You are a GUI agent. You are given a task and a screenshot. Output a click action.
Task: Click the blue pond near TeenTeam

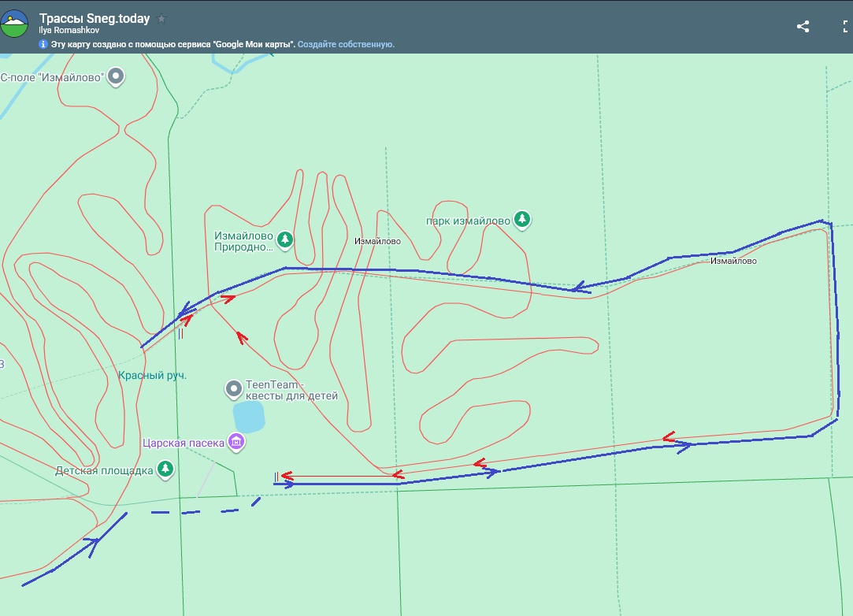pos(249,417)
